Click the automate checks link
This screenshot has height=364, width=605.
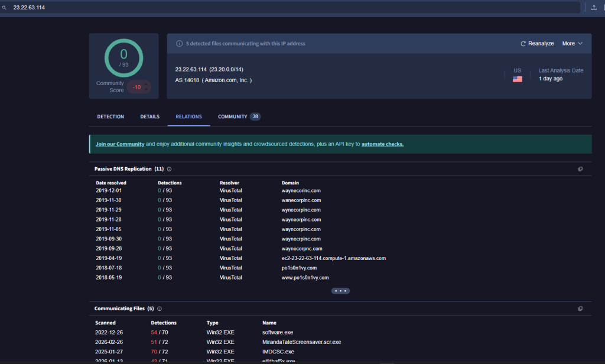[x=382, y=144]
